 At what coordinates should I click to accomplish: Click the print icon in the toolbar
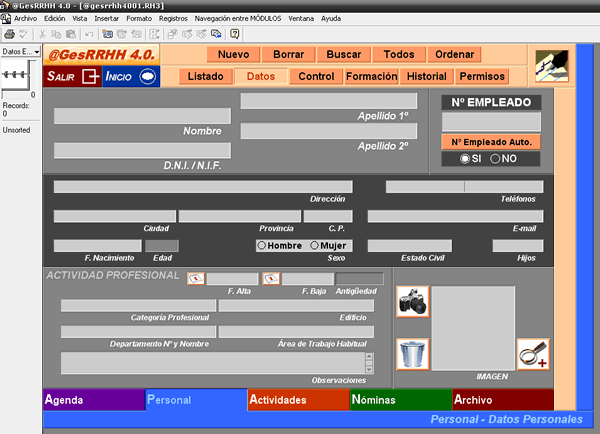click(x=10, y=33)
